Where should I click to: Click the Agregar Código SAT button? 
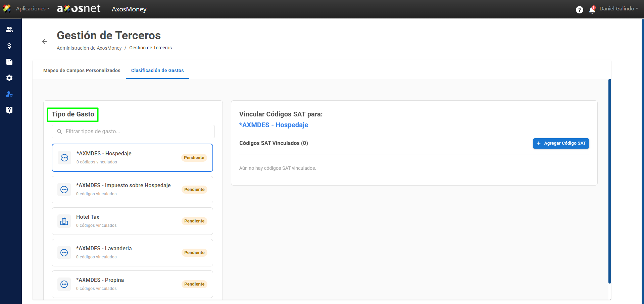pyautogui.click(x=561, y=143)
